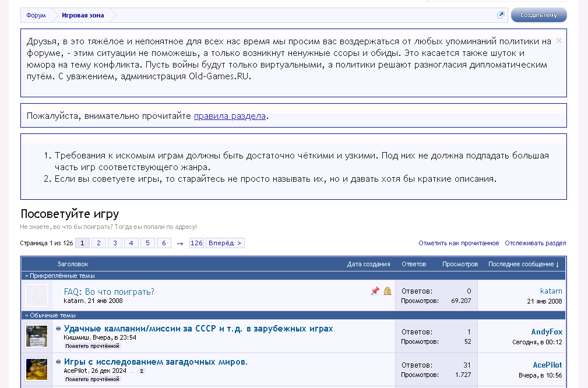Image resolution: width=588 pixels, height=388 pixels.
Task: Go to page 4 of the thread list
Action: pyautogui.click(x=131, y=243)
